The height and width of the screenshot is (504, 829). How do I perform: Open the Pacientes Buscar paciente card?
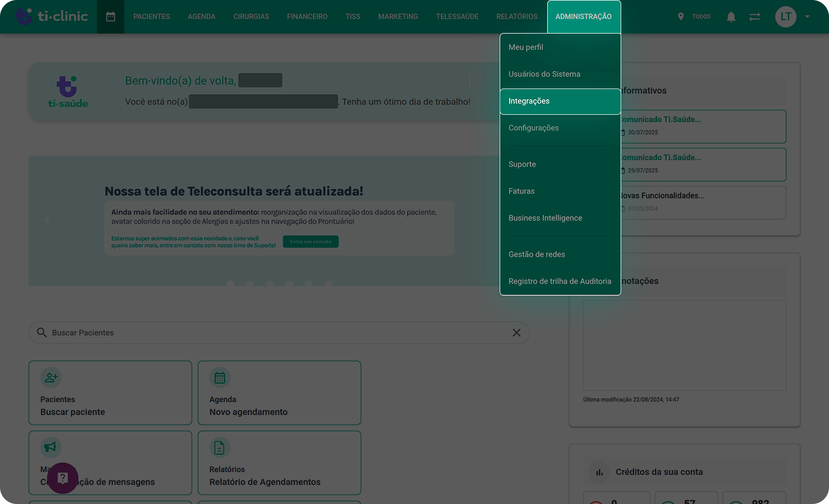point(110,393)
